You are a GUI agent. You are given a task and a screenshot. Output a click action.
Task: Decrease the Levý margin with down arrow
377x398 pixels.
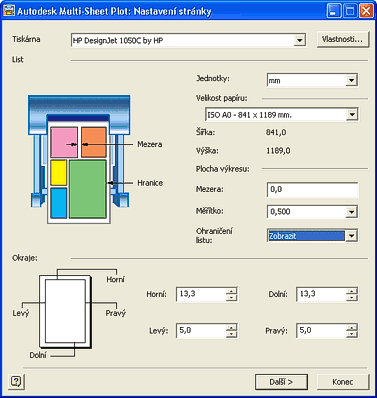coord(231,334)
